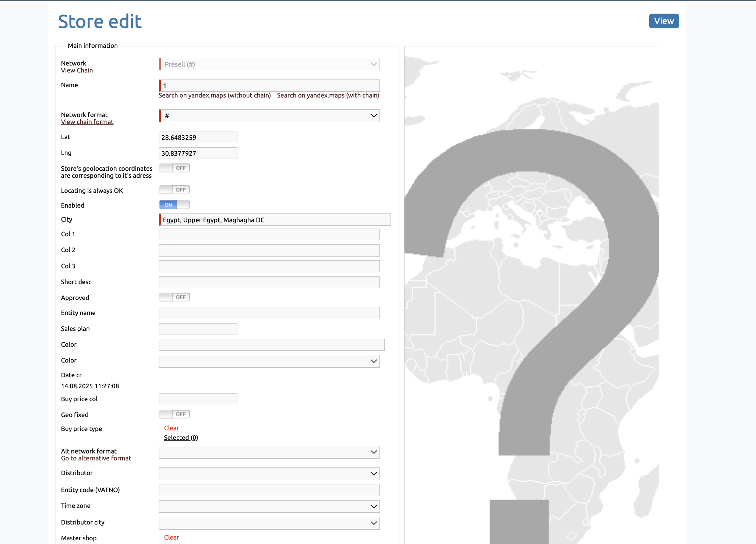Click the City input field
Screen dimensions: 756x544
click(x=275, y=220)
